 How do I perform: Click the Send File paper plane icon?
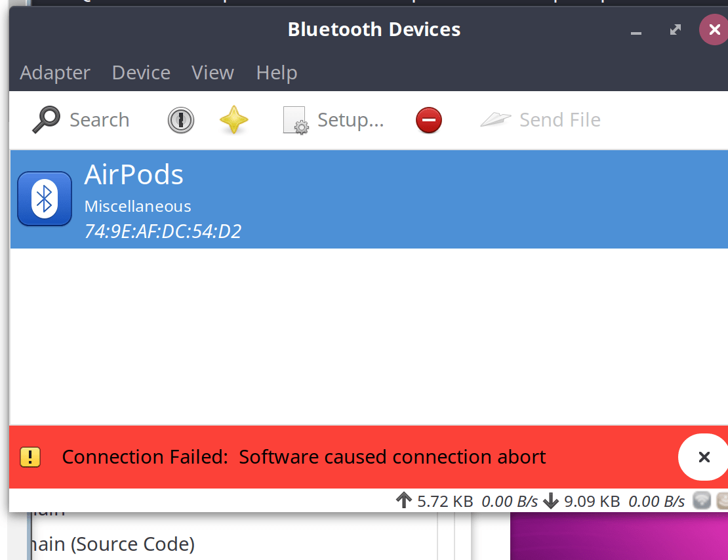coord(496,119)
